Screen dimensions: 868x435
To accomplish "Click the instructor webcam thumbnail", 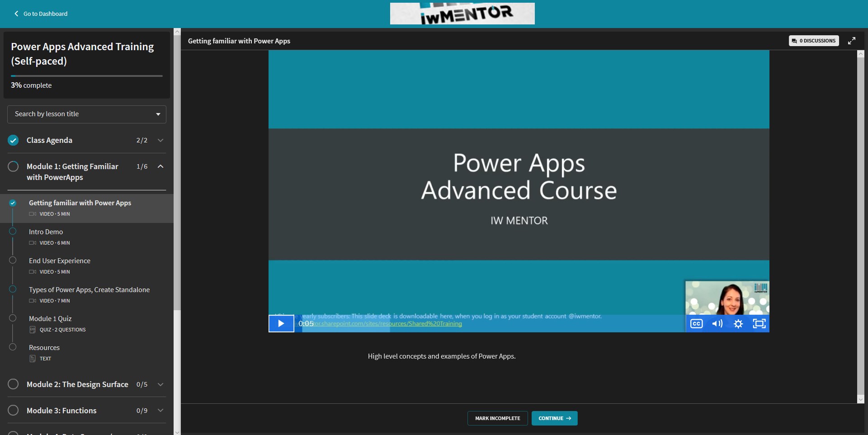I will click(727, 298).
